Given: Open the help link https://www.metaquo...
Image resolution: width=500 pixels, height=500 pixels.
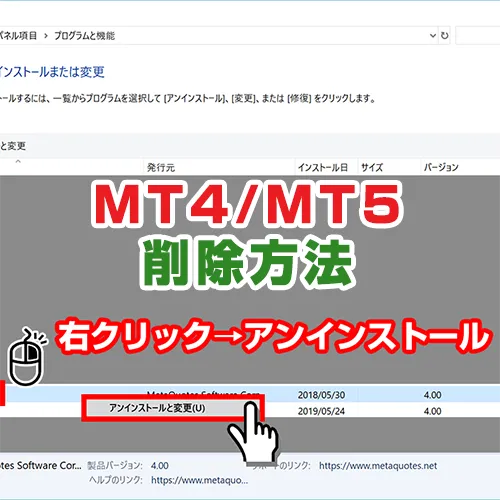Looking at the screenshot, I should (199, 480).
